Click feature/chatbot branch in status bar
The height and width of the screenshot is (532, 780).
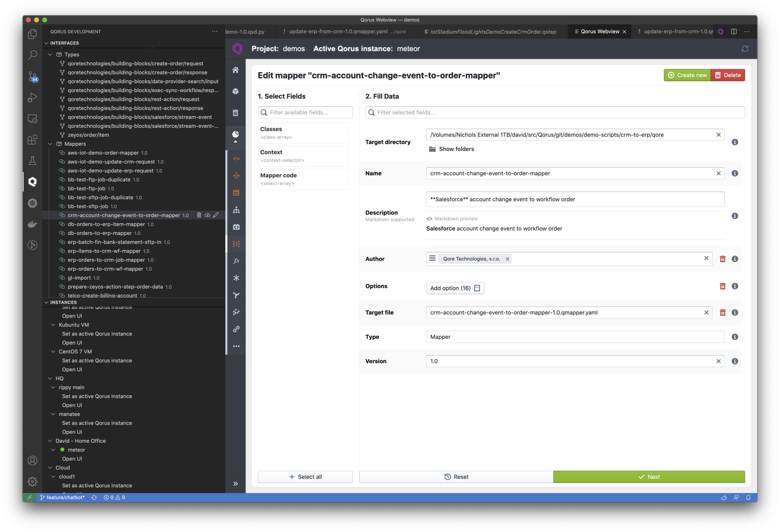click(x=62, y=497)
